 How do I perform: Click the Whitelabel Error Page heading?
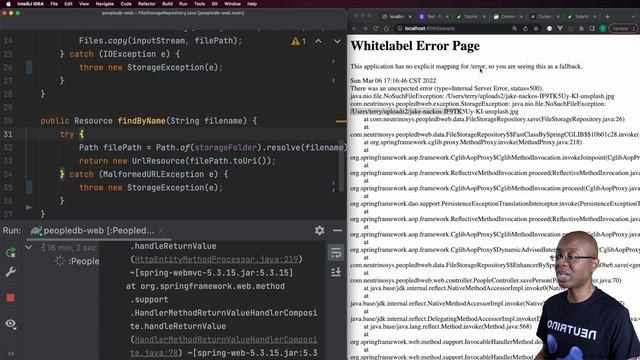click(x=415, y=46)
